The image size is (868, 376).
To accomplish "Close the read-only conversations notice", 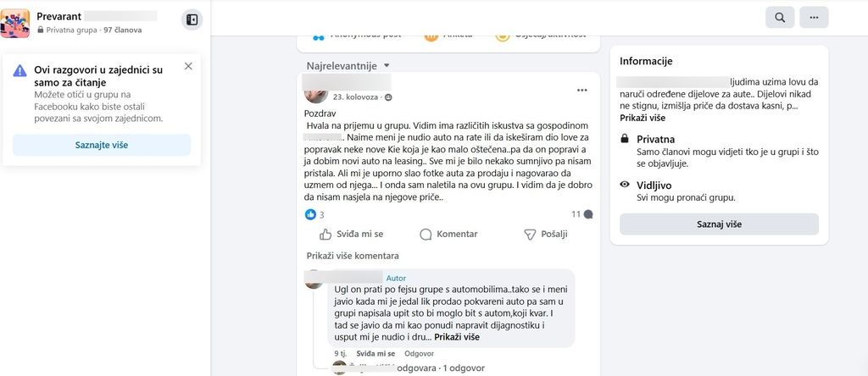I will click(188, 66).
